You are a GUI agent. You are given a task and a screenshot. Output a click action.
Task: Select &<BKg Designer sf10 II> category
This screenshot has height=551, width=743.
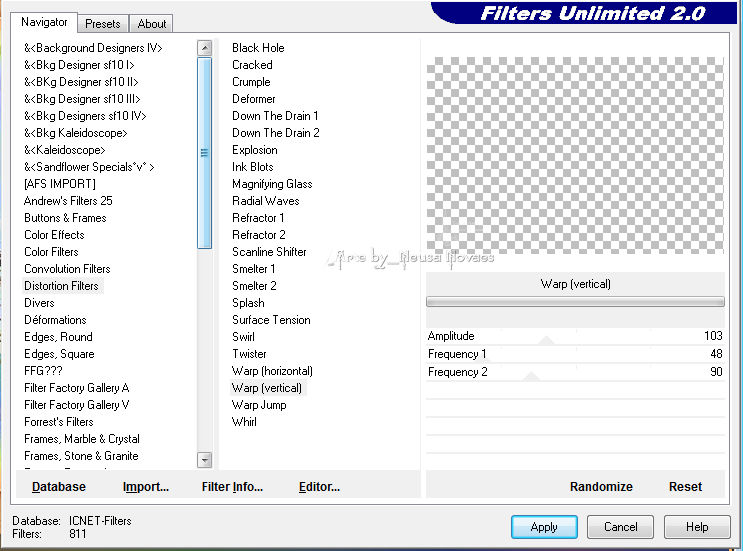[81, 82]
